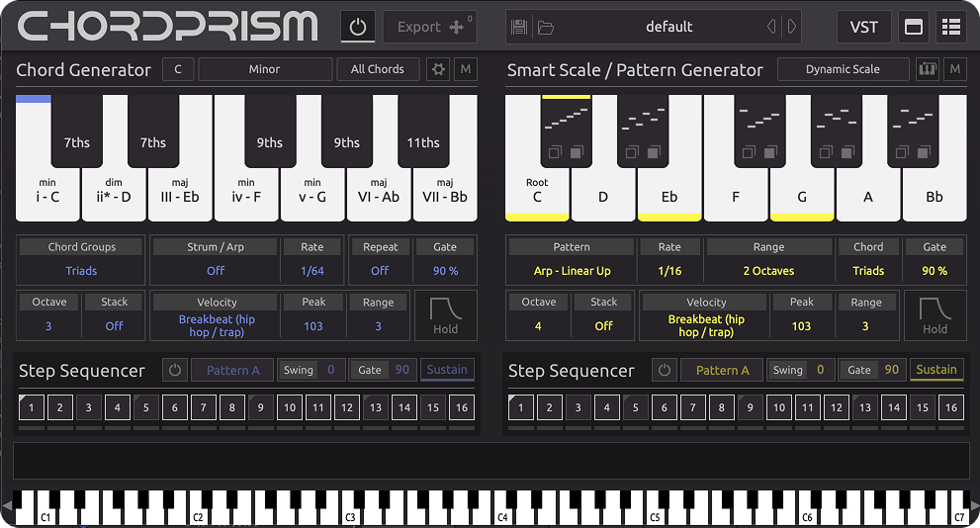
Task: Toggle left Step Sequencer power button
Action: pyautogui.click(x=175, y=370)
